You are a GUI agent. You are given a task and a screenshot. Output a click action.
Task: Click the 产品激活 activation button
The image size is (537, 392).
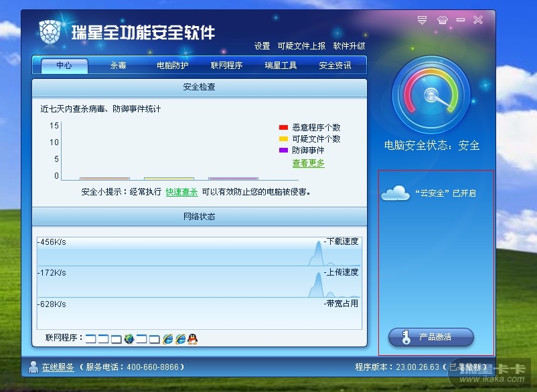[x=431, y=337]
